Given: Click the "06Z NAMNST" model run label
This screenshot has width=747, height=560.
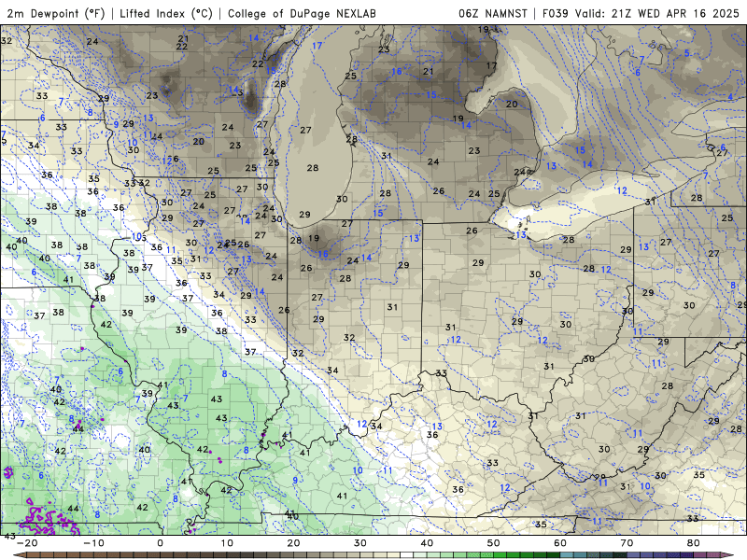Looking at the screenshot, I should tap(493, 13).
